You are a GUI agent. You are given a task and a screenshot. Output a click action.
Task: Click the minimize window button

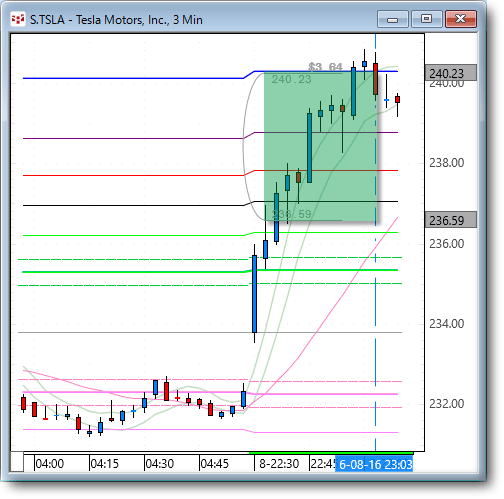(x=393, y=19)
